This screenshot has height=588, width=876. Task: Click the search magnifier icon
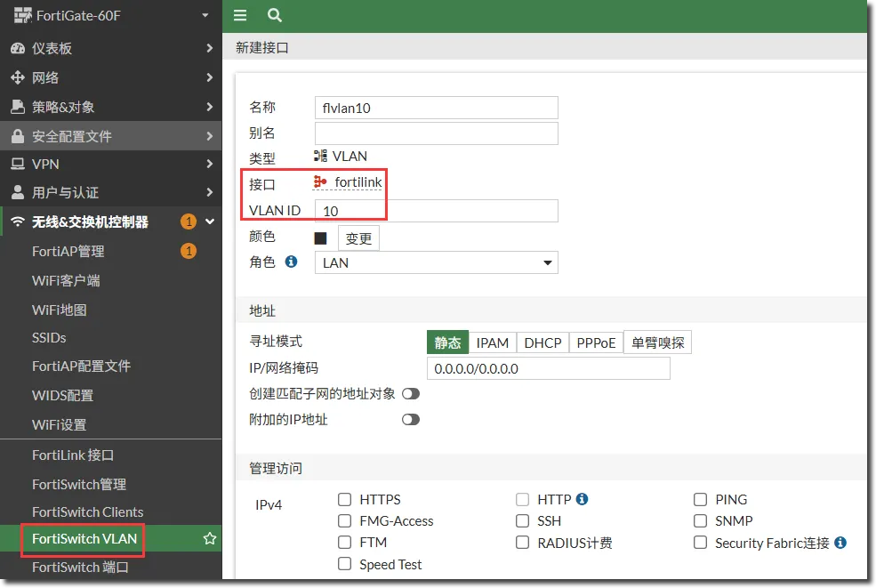275,15
